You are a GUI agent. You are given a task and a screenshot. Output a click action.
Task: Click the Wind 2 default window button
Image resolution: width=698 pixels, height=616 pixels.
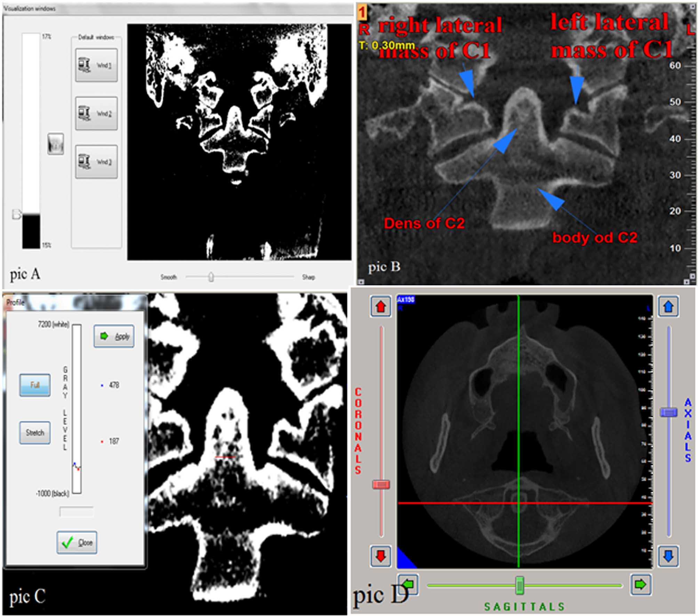96,113
